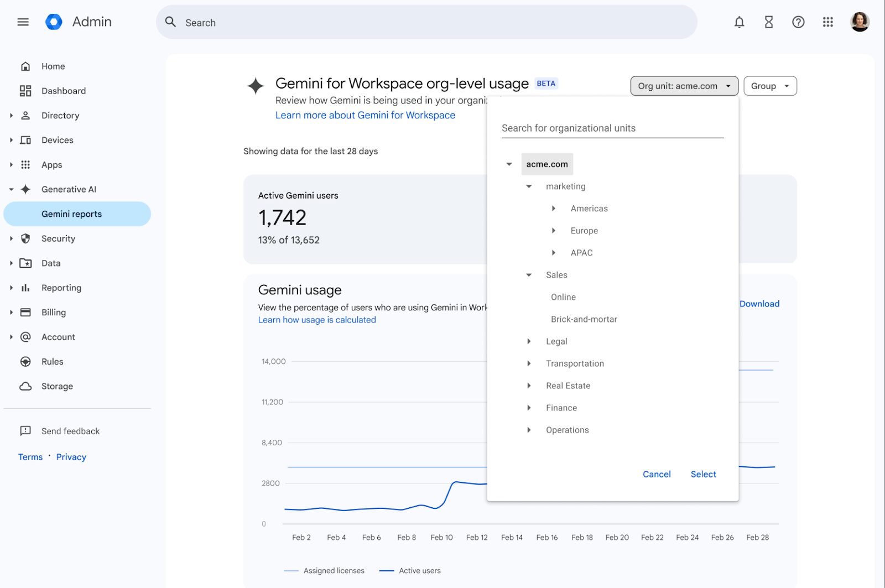Click the Directory person icon
Image resolution: width=885 pixels, height=588 pixels.
click(x=25, y=116)
